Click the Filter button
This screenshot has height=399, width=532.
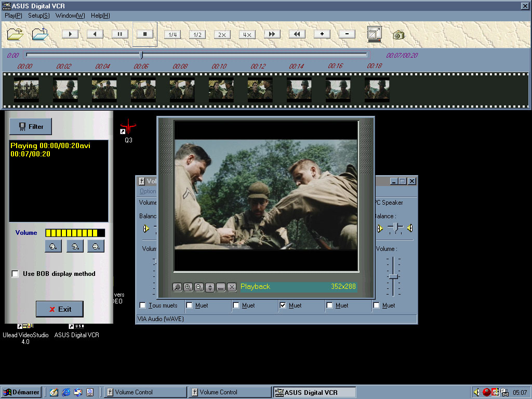31,127
